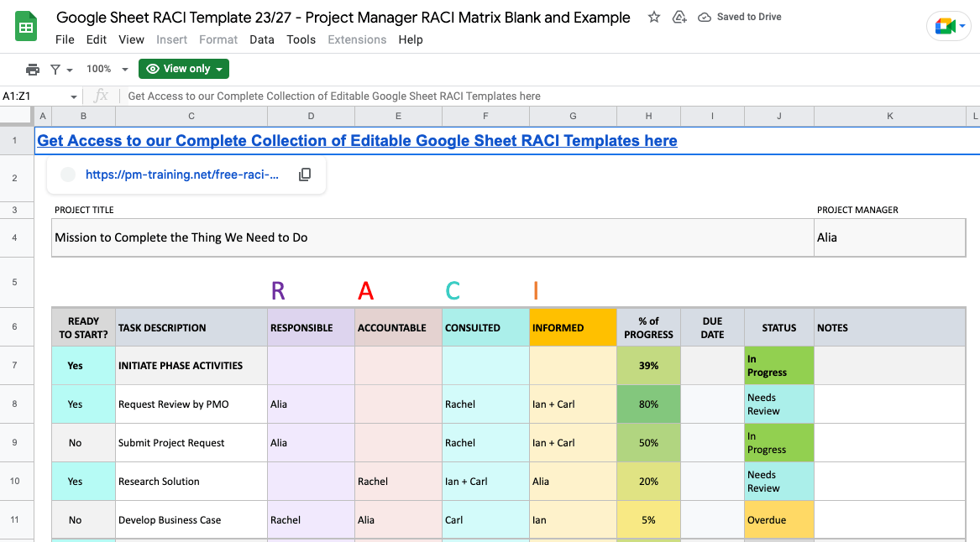Open the Extensions menu
The height and width of the screenshot is (542, 980).
coord(357,39)
